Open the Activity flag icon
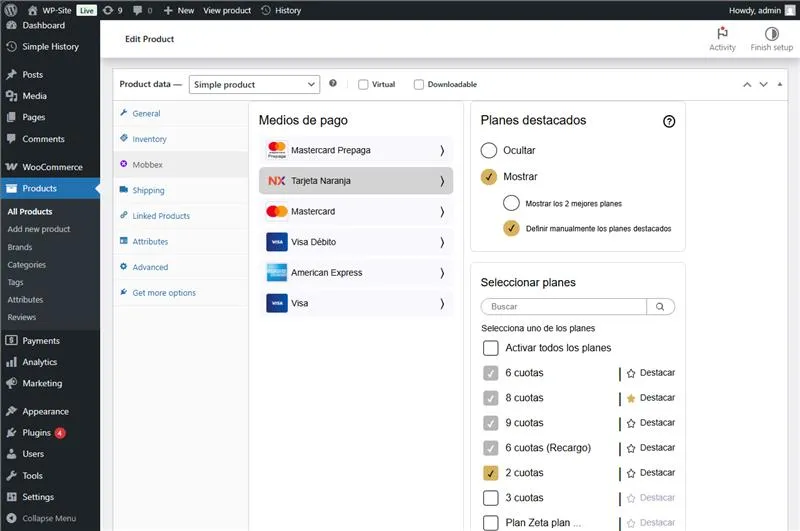 tap(722, 33)
